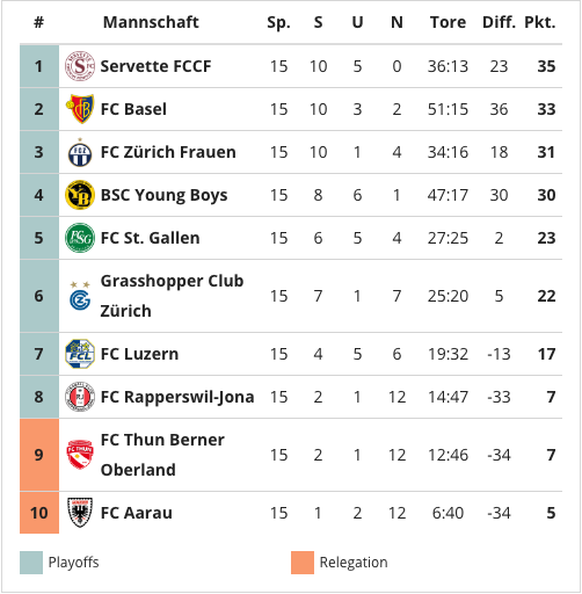Screen dimensions: 582x594
Task: Select the orange rank 10 cell
Action: click(39, 513)
